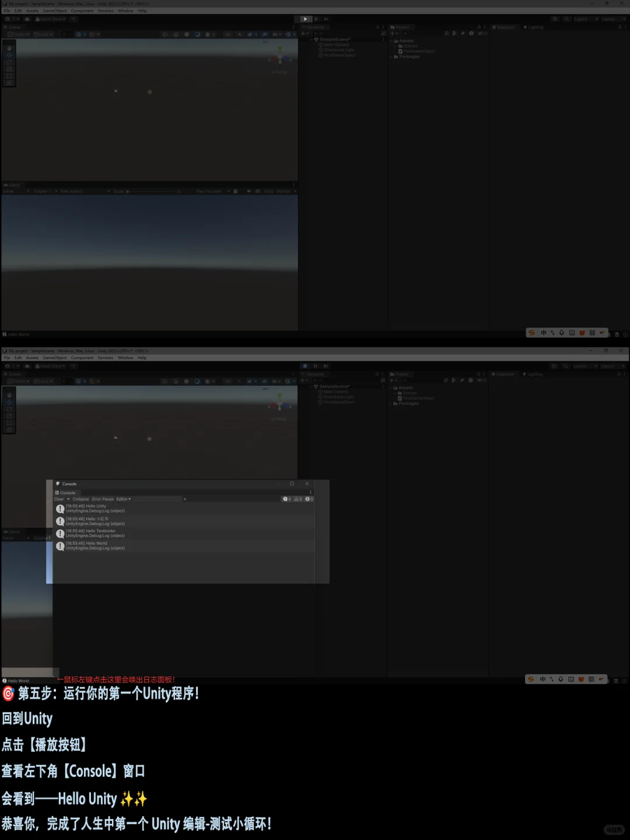Viewport: 630px width, 840px height.
Task: Open Services menu in upper Unity window
Action: tap(106, 10)
